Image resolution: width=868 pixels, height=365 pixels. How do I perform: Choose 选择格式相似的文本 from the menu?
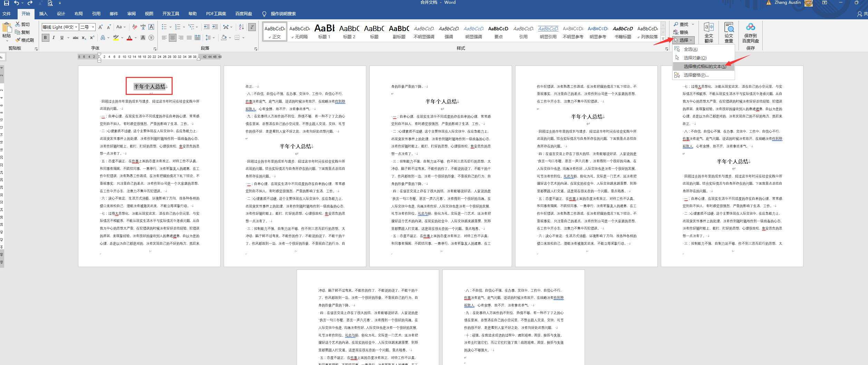click(x=704, y=66)
